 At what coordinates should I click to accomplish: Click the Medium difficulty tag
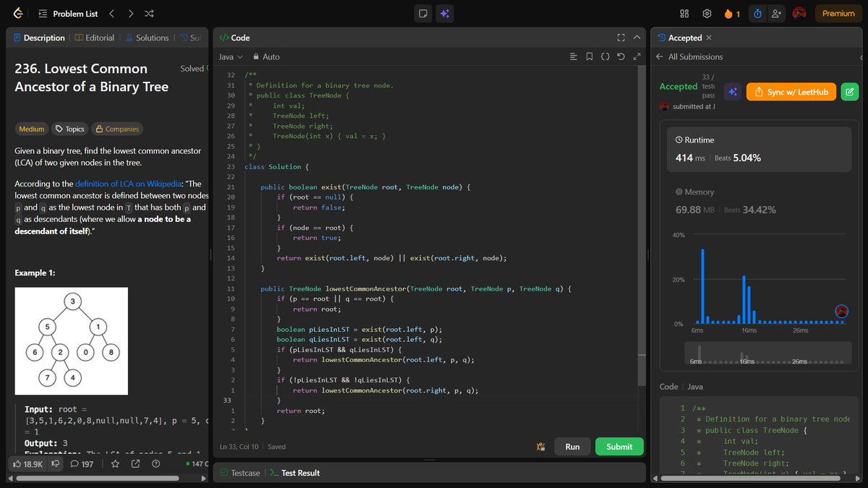coord(31,129)
